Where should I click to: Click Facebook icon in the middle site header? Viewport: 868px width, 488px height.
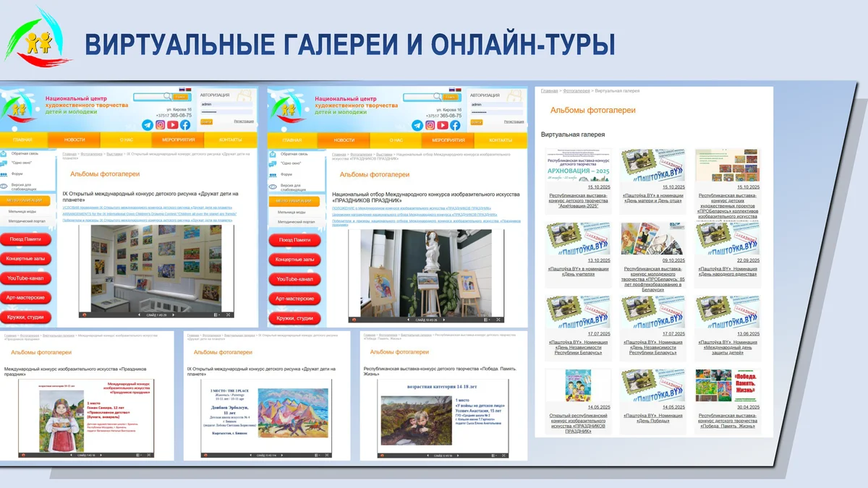pyautogui.click(x=455, y=125)
